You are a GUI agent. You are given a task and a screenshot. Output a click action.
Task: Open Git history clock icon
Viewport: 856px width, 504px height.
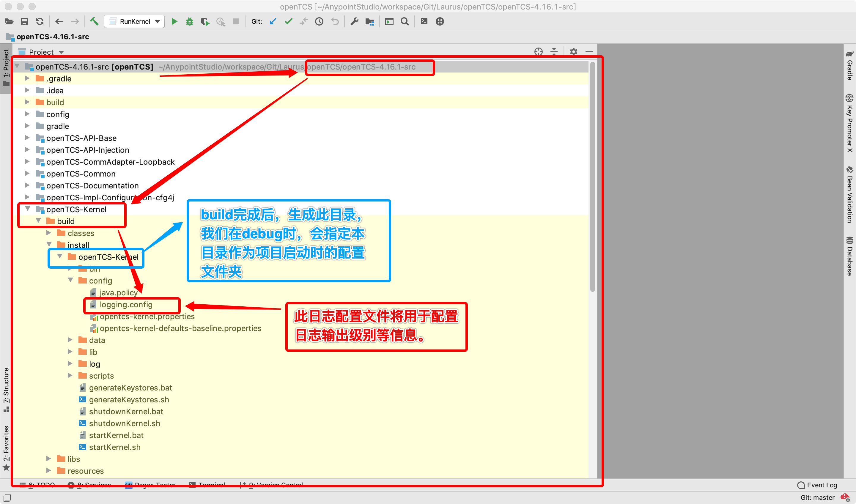(319, 21)
